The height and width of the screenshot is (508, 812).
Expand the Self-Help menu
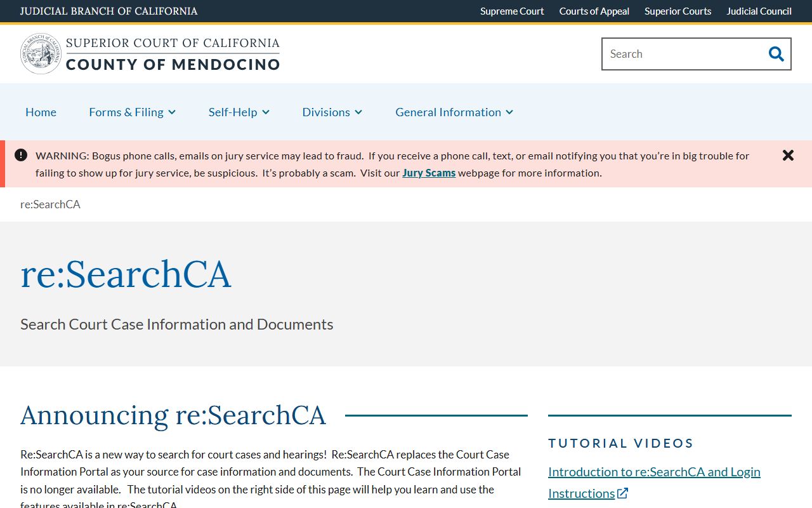pos(239,112)
